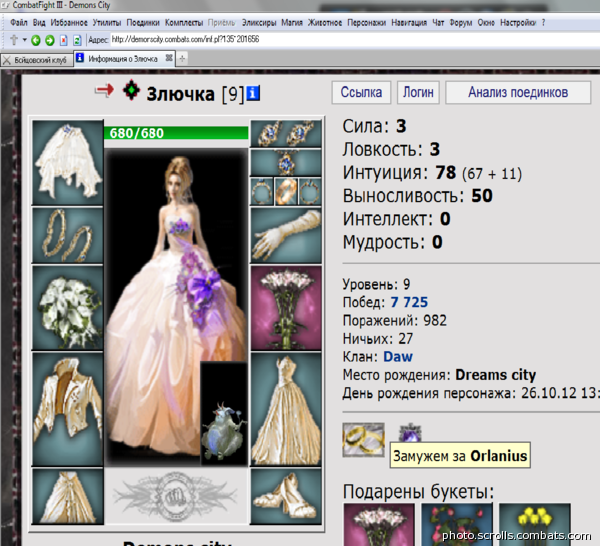This screenshot has width=600, height=546.
Task: Click the green forward navigation arrow
Action: (50, 40)
